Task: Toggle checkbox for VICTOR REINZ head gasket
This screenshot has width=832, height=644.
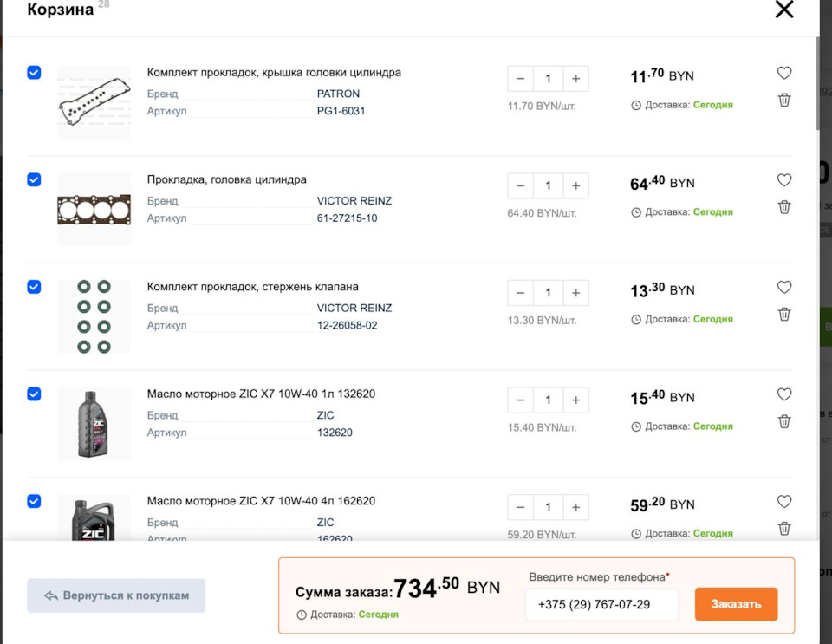Action: pos(34,179)
